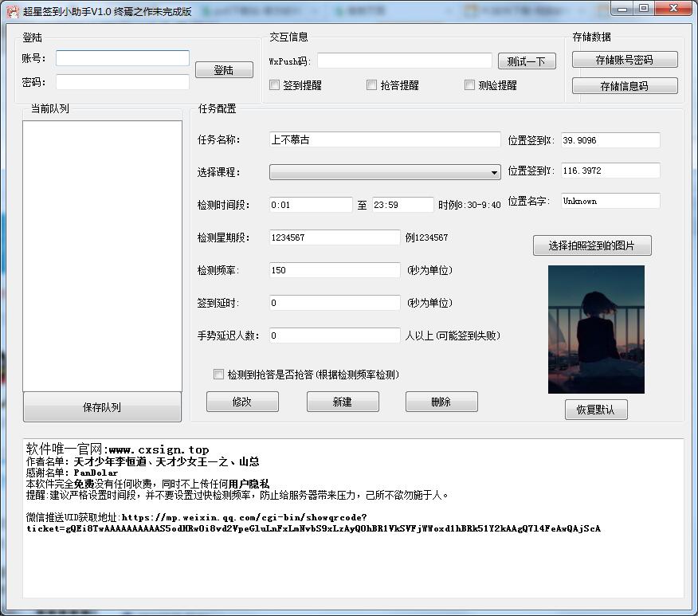Toggle the 检测到抢答是否抢答 auto-answer checkbox
698x616 pixels.
[218, 374]
